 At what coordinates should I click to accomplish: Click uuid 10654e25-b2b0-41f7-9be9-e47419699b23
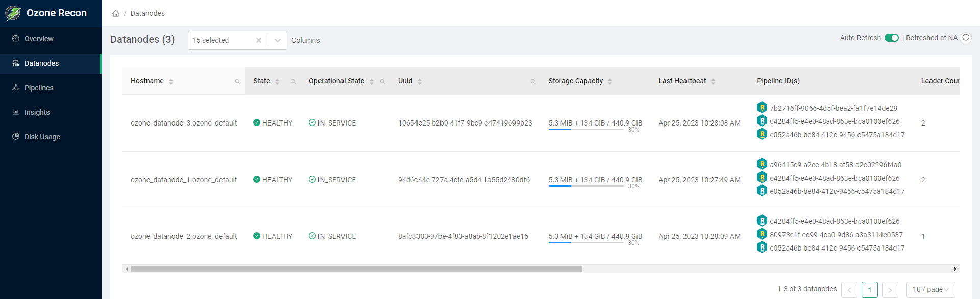point(465,123)
